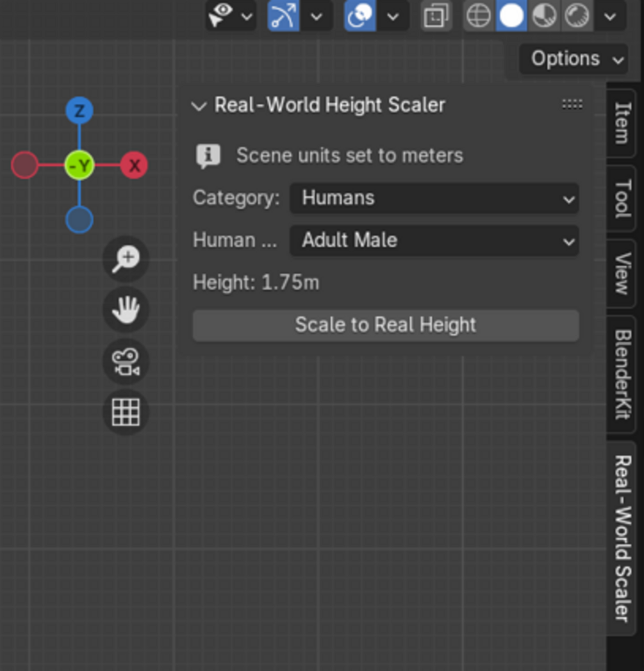Toggle X-Ray view
Image resolution: width=644 pixels, height=671 pixels.
(x=436, y=15)
